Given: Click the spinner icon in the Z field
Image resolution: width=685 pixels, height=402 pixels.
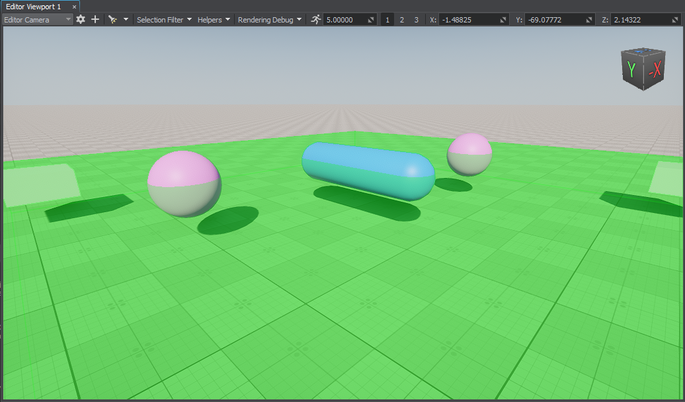Looking at the screenshot, I should pyautogui.click(x=673, y=19).
